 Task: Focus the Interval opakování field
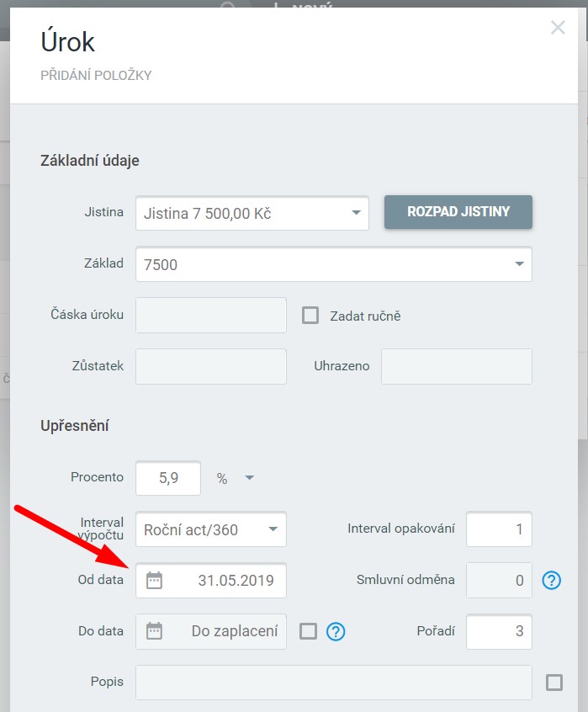[499, 529]
